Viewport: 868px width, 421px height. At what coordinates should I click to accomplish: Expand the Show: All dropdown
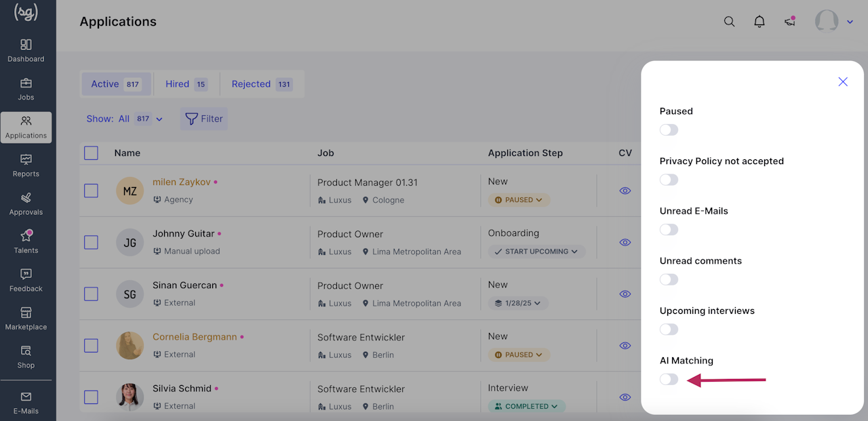[x=125, y=119]
